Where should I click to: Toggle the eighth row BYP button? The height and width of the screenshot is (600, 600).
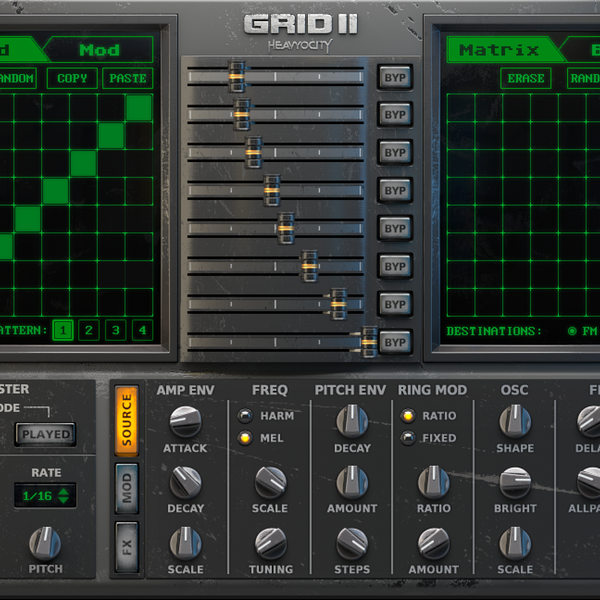[395, 342]
